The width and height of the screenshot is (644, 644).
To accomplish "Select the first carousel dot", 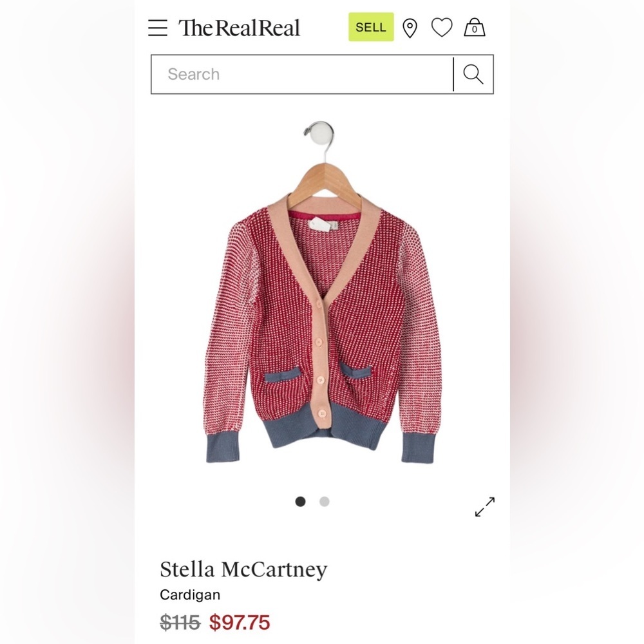I will click(300, 501).
